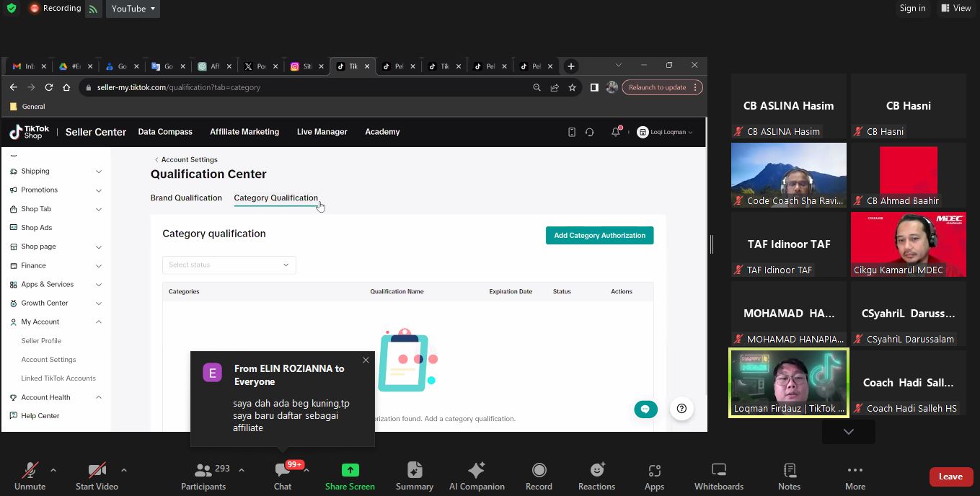Open Zoom Apps
Viewport: 980px width, 496px height.
654,477
